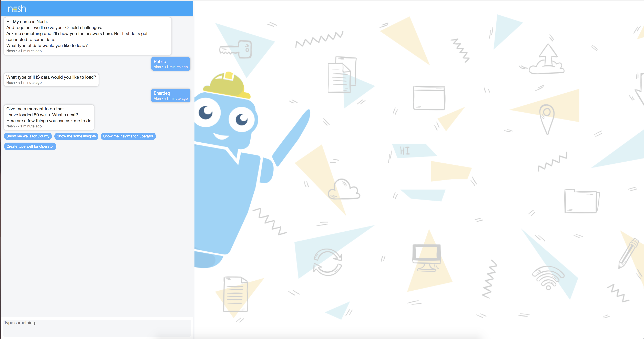Click the Nesh logo in header
644x339 pixels.
[17, 9]
